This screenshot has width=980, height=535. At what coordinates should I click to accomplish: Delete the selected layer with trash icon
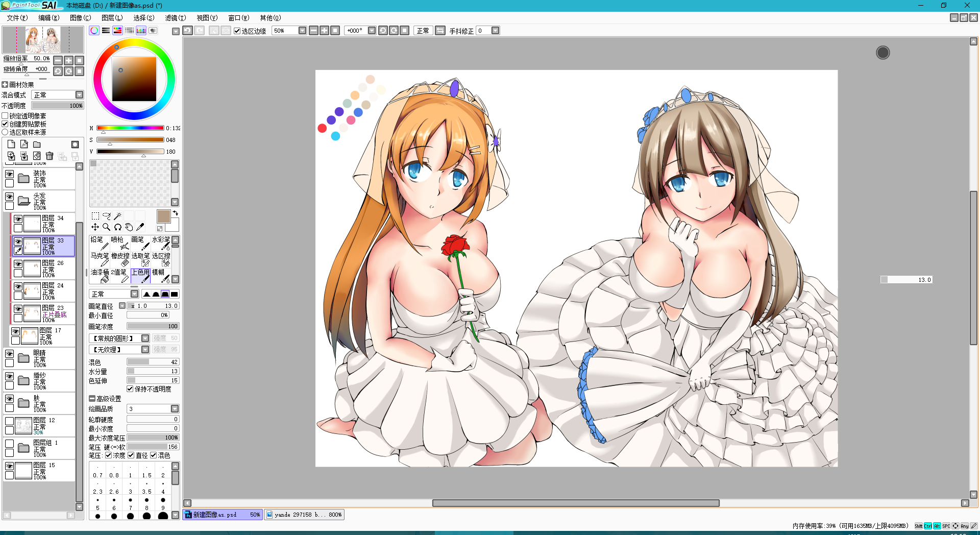[x=50, y=156]
